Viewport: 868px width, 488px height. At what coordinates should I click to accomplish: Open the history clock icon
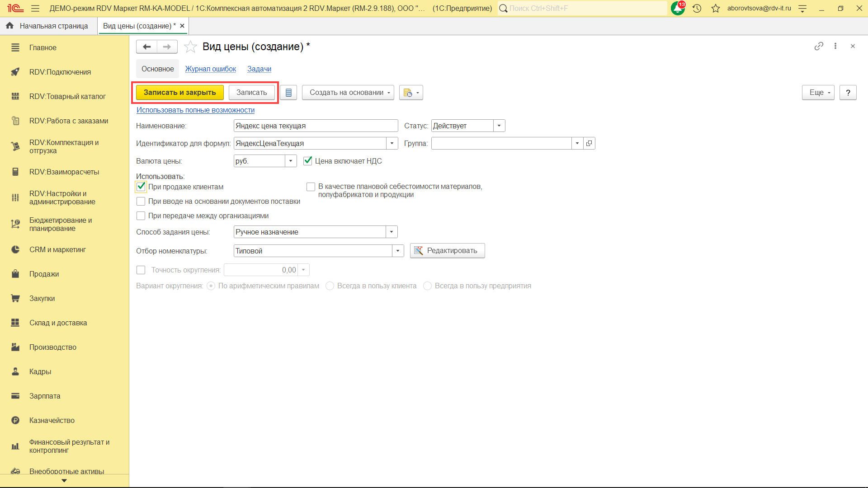point(697,8)
